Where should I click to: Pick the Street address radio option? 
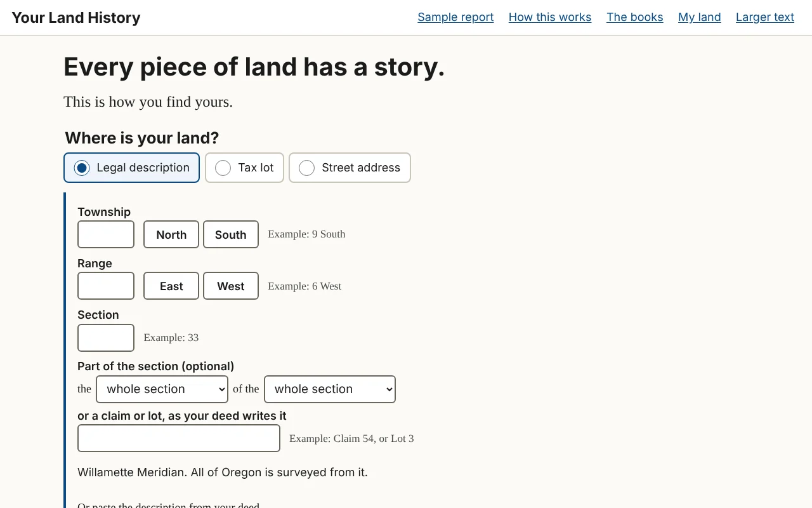pos(350,168)
